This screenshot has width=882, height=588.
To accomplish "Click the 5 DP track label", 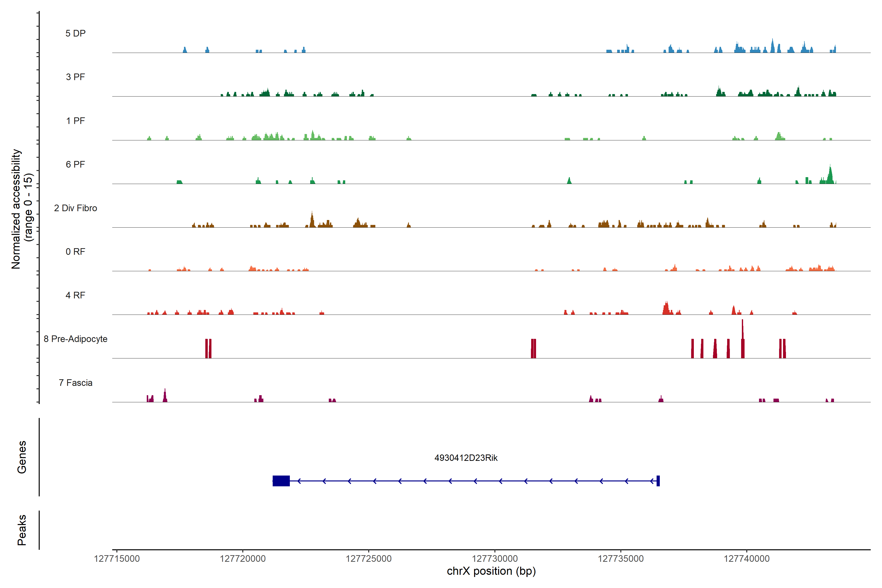I will point(75,33).
